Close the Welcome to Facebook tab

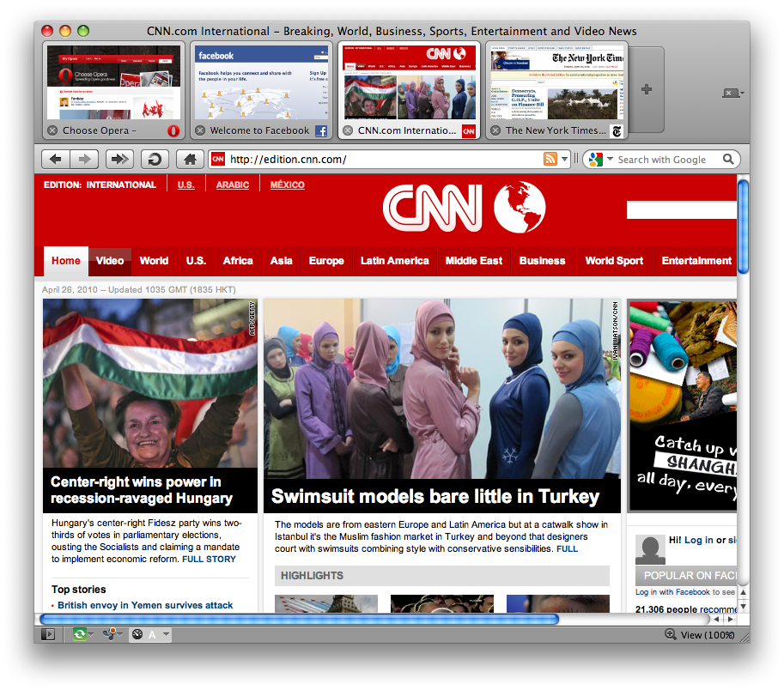(200, 130)
